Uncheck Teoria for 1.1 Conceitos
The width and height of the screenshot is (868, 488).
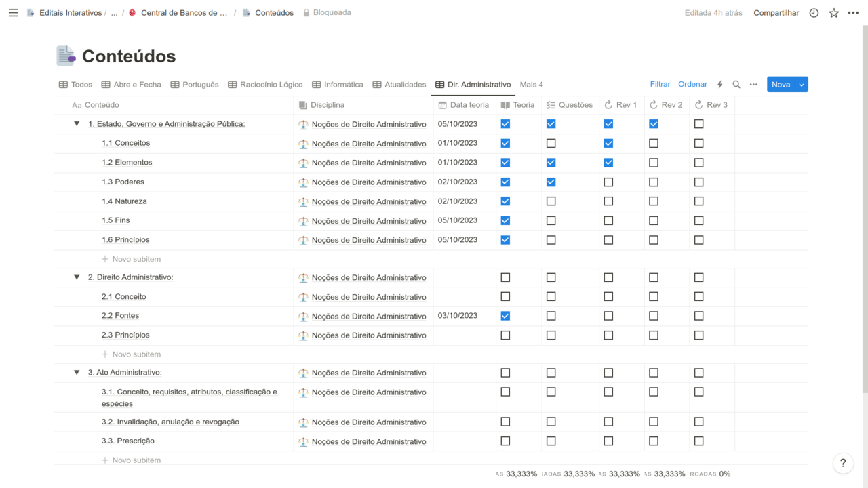[x=505, y=144]
